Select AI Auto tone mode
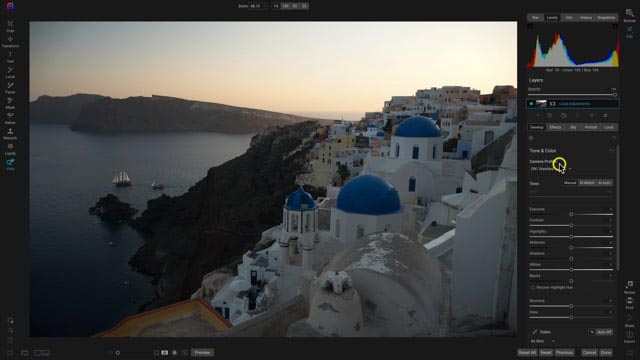Viewport: 640px width, 360px height. 604,183
